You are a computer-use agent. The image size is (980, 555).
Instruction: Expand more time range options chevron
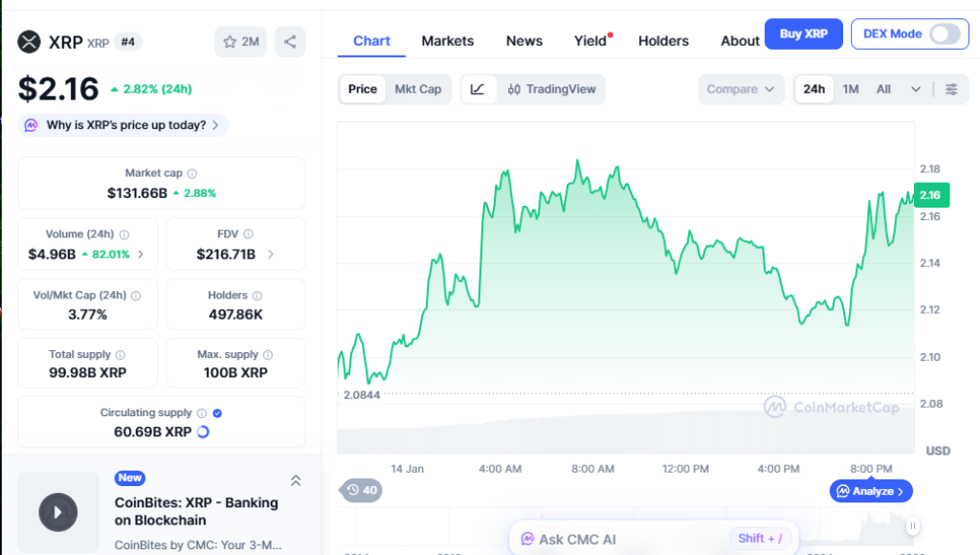916,89
